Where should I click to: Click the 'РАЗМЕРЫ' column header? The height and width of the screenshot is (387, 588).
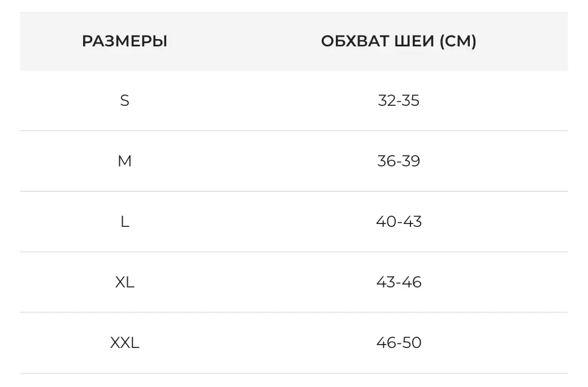click(x=124, y=41)
